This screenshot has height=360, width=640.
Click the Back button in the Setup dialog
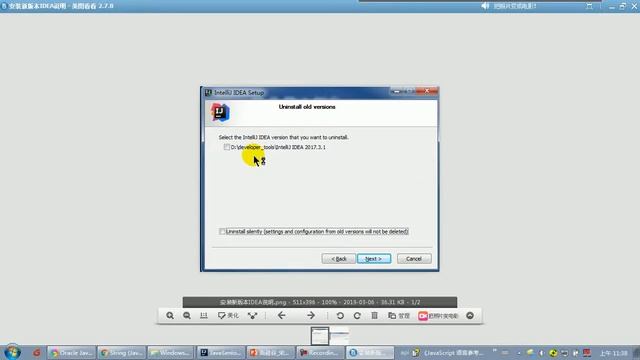[x=338, y=259]
